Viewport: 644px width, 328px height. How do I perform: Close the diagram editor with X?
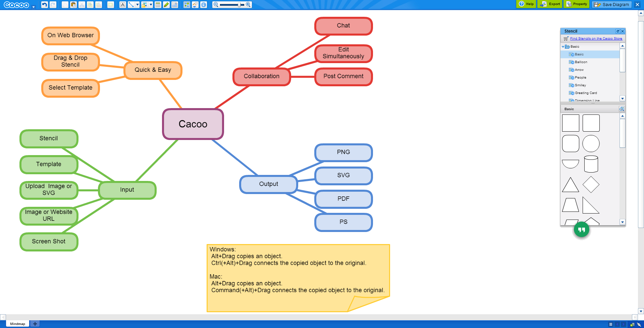(638, 5)
